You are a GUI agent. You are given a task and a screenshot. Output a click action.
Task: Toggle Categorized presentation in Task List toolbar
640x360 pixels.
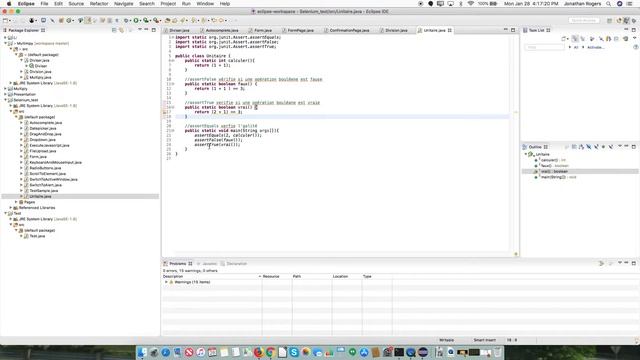point(575,39)
